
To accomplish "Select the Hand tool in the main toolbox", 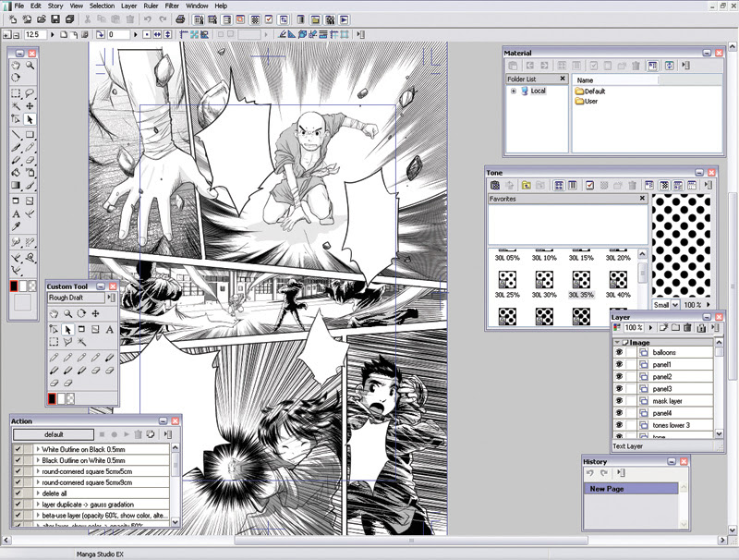I will pos(17,67).
